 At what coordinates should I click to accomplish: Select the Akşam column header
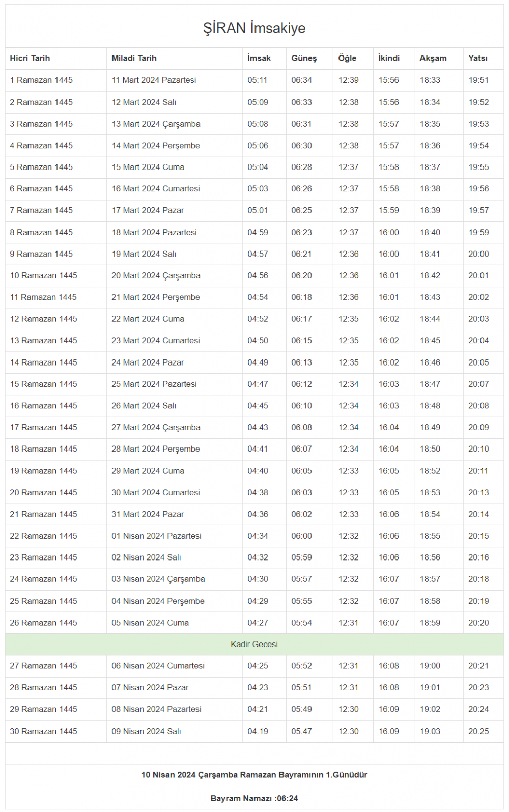tap(433, 58)
